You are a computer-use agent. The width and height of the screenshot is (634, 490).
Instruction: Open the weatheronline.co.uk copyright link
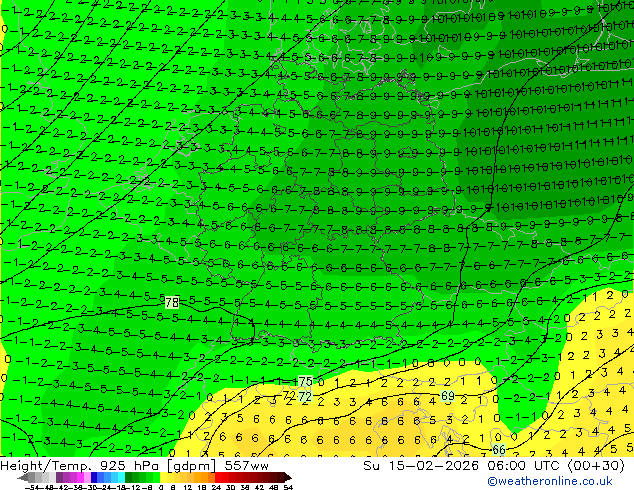point(549,481)
